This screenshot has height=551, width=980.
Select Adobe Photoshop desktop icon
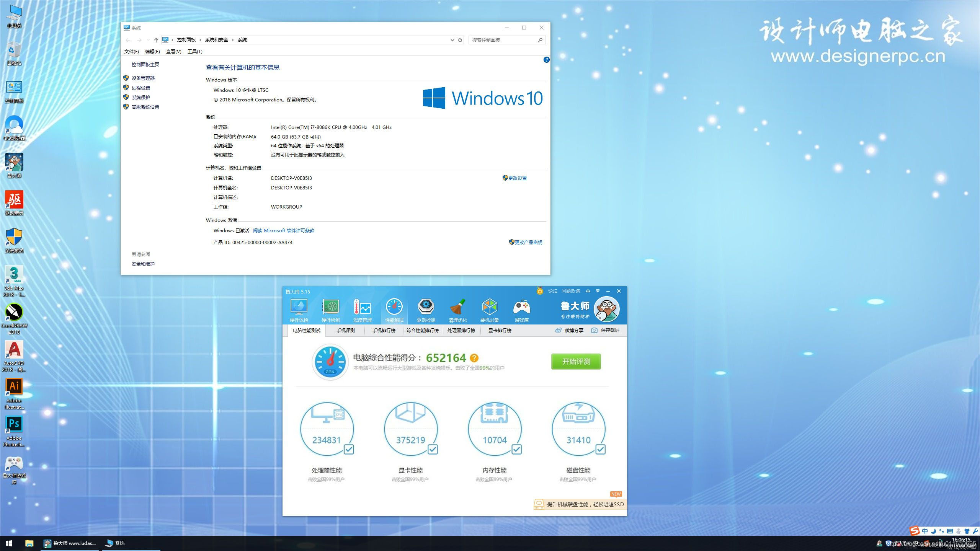point(14,432)
